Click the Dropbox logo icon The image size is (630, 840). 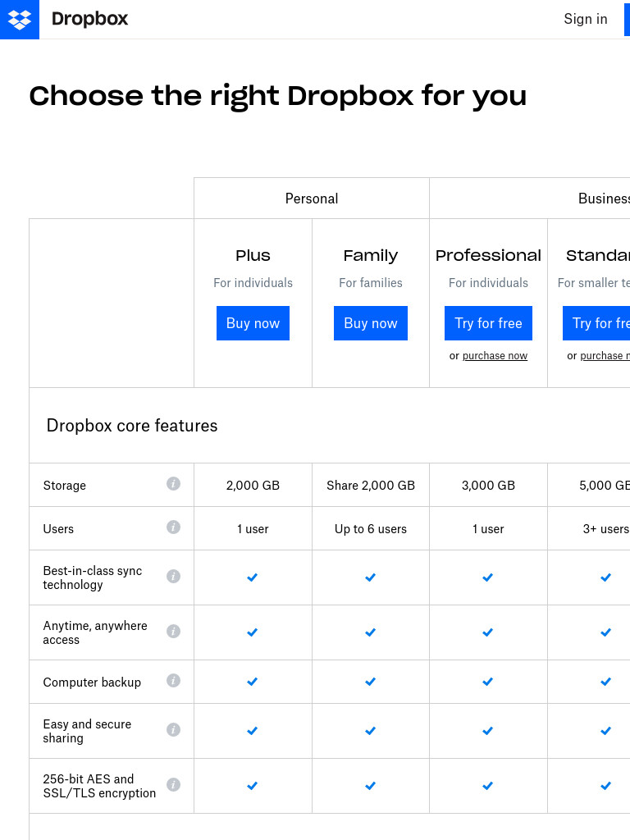pos(20,20)
